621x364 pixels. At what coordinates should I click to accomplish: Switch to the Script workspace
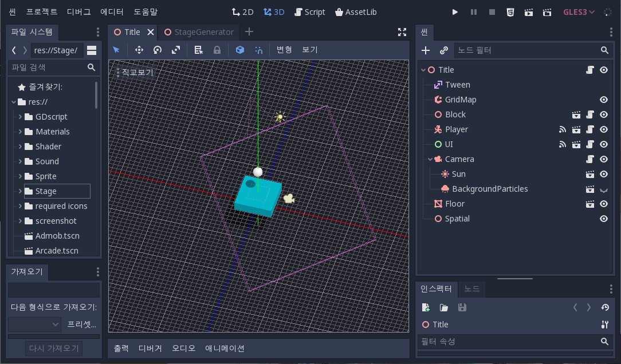[310, 12]
